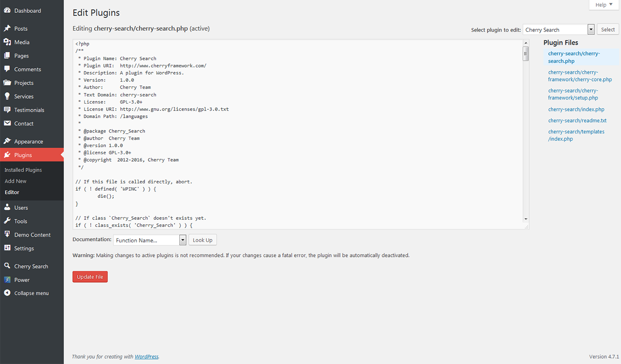Click the editor scrollbar down arrow
Image resolution: width=621 pixels, height=364 pixels.
pos(525,219)
